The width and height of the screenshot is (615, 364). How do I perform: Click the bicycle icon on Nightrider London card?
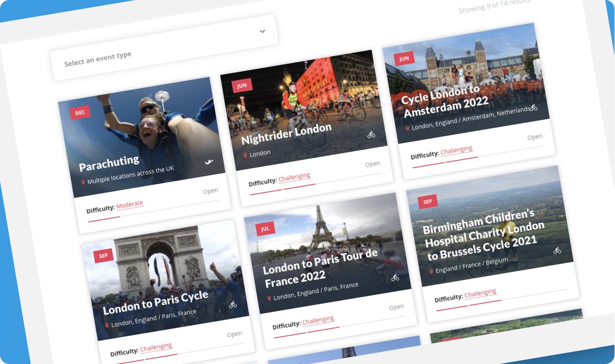coord(371,135)
